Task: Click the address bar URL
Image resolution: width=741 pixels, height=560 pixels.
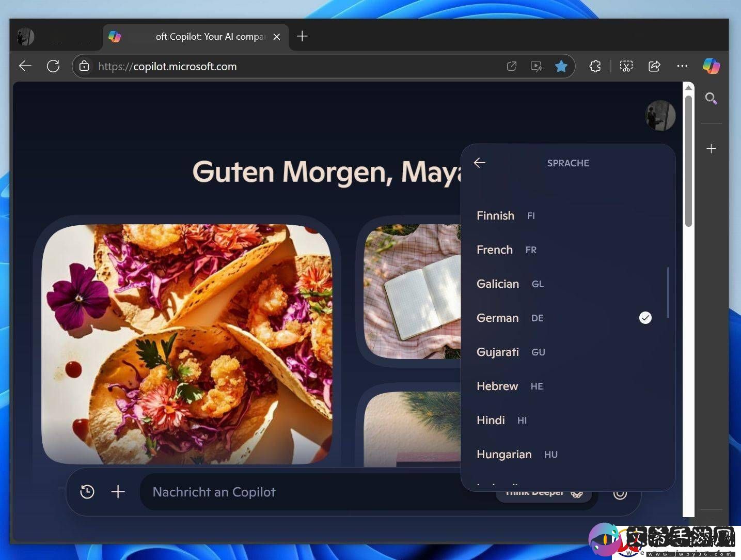Action: [167, 66]
